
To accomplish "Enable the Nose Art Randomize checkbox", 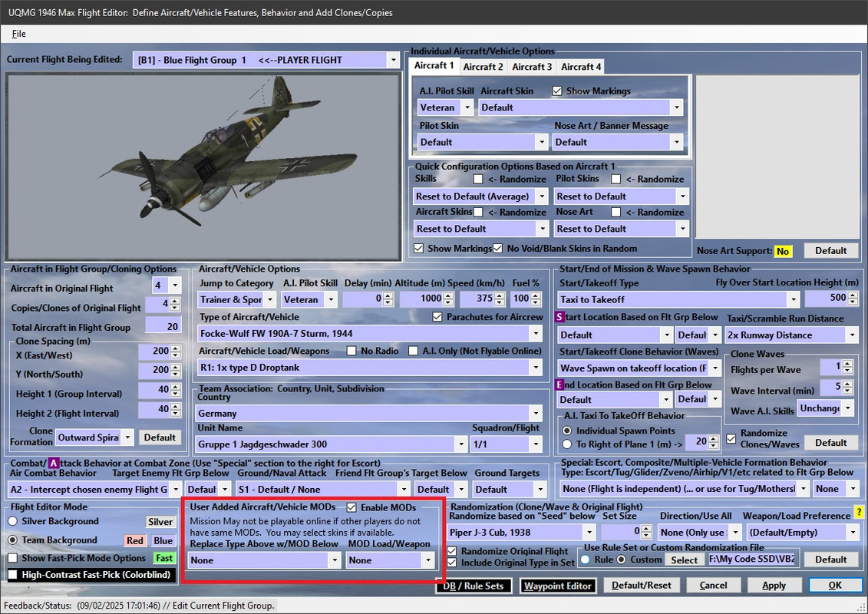I will [616, 212].
